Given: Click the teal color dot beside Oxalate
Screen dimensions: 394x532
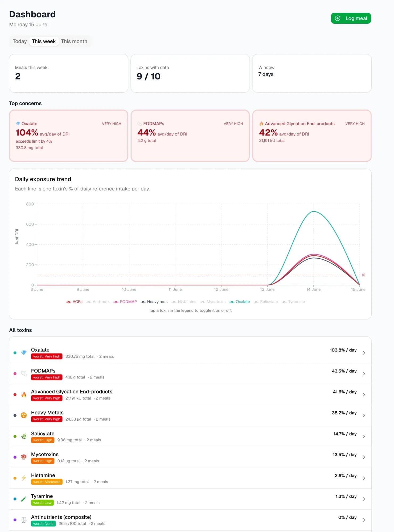Looking at the screenshot, I should pyautogui.click(x=15, y=353).
